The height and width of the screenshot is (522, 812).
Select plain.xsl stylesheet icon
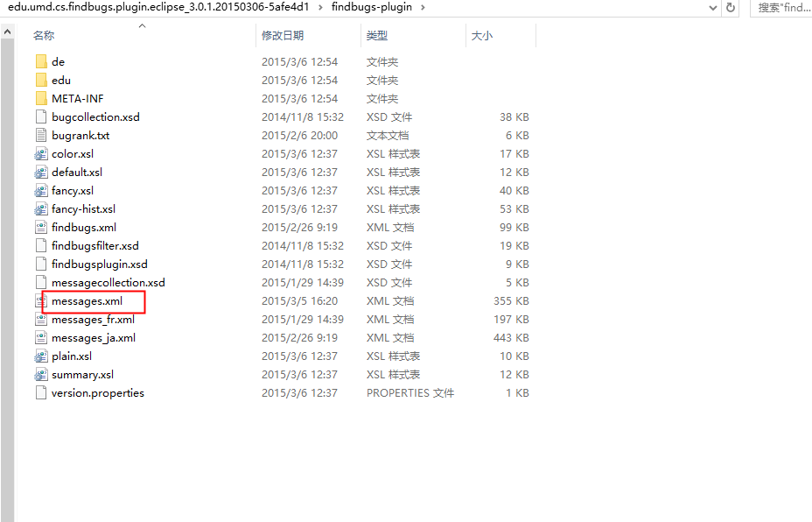click(41, 356)
